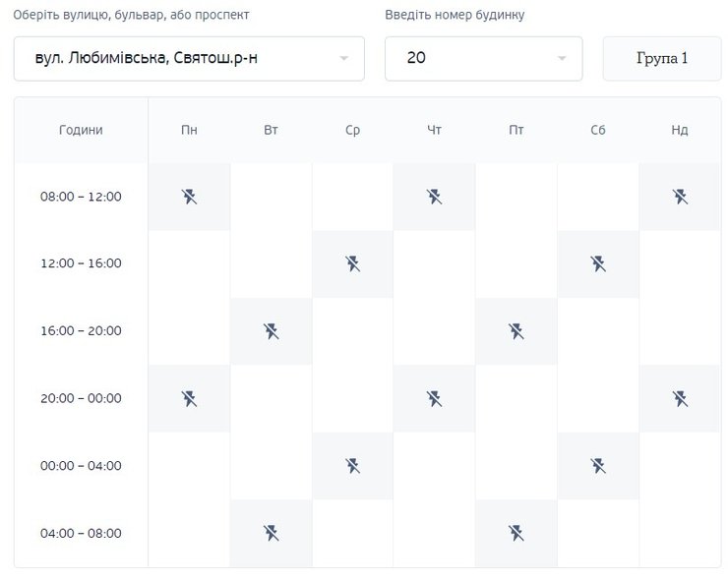Screen dimensions: 728x581
Task: Click Sunday 08:00 – 12:00 outage icon
Action: 680,197
